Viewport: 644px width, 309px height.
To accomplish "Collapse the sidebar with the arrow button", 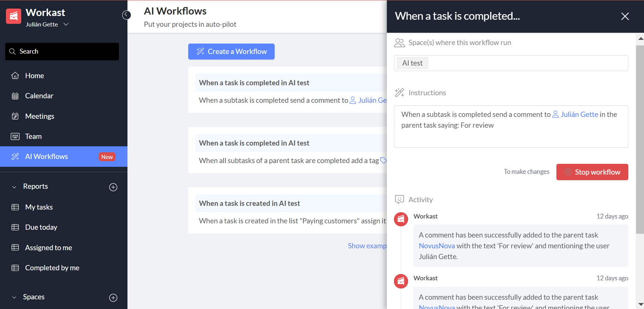I will [x=127, y=15].
